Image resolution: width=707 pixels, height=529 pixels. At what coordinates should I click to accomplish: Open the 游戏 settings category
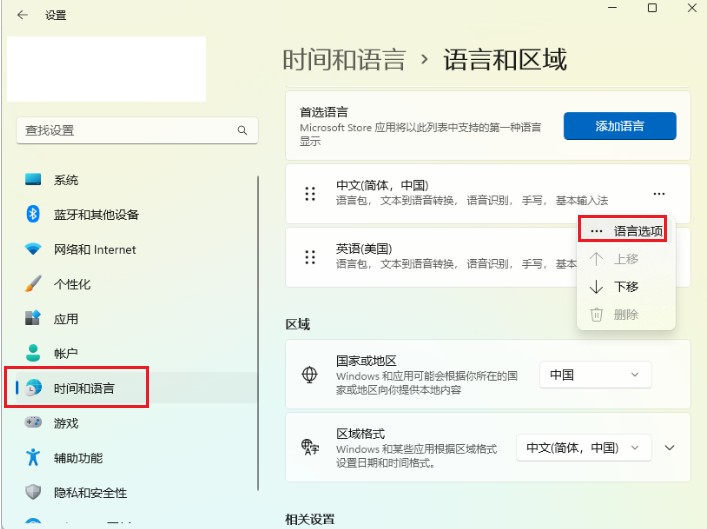click(66, 423)
